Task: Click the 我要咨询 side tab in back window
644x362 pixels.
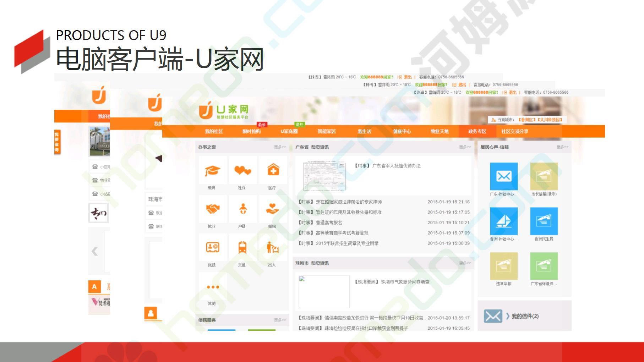Action: point(57,142)
